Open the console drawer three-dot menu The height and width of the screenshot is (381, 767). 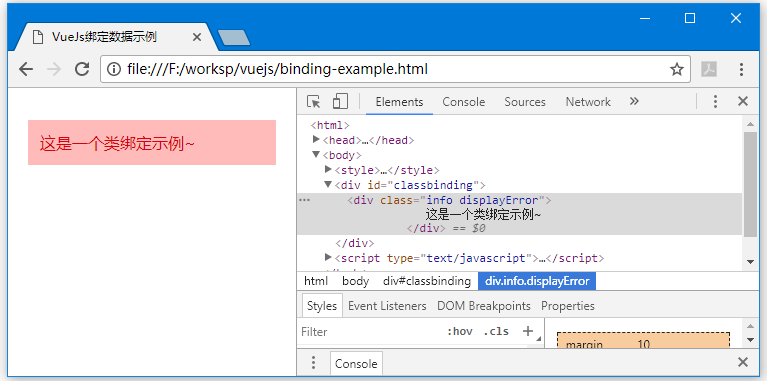click(x=314, y=362)
